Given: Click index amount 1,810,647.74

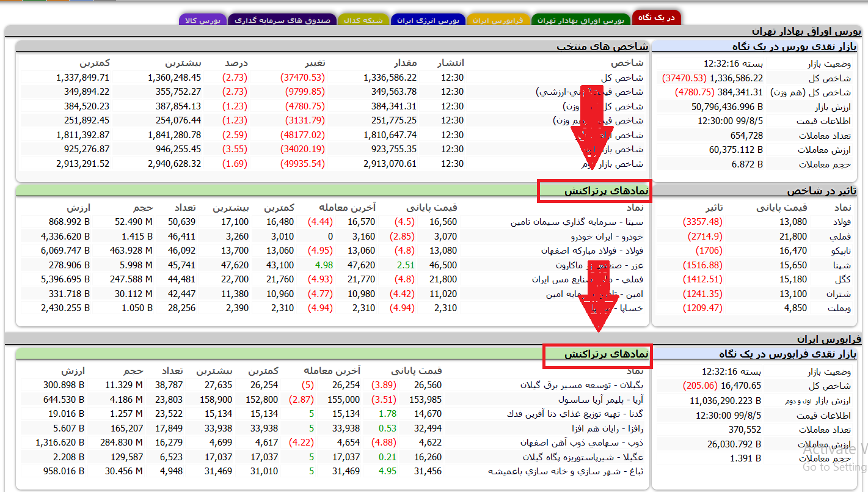Looking at the screenshot, I should (x=390, y=135).
